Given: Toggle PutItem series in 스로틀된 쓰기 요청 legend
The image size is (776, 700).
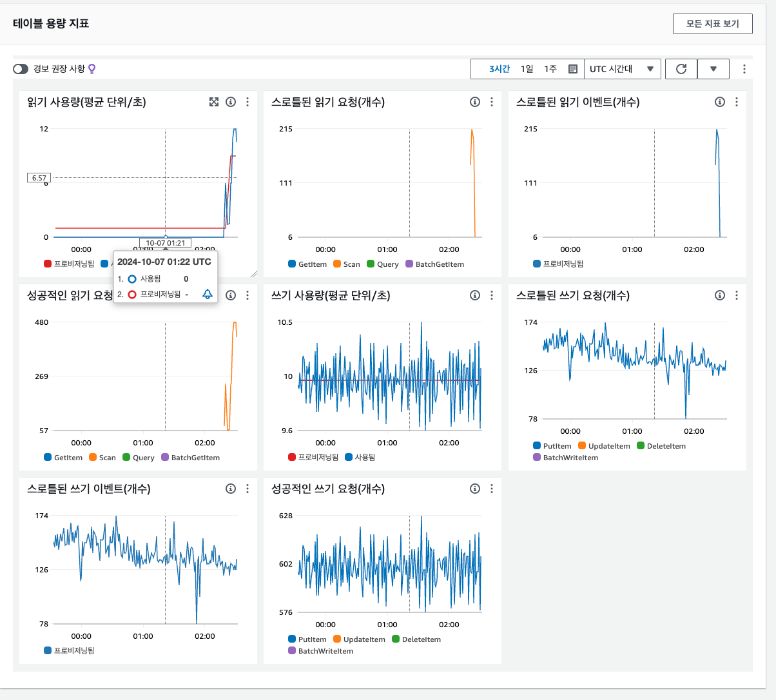Looking at the screenshot, I should click(552, 446).
